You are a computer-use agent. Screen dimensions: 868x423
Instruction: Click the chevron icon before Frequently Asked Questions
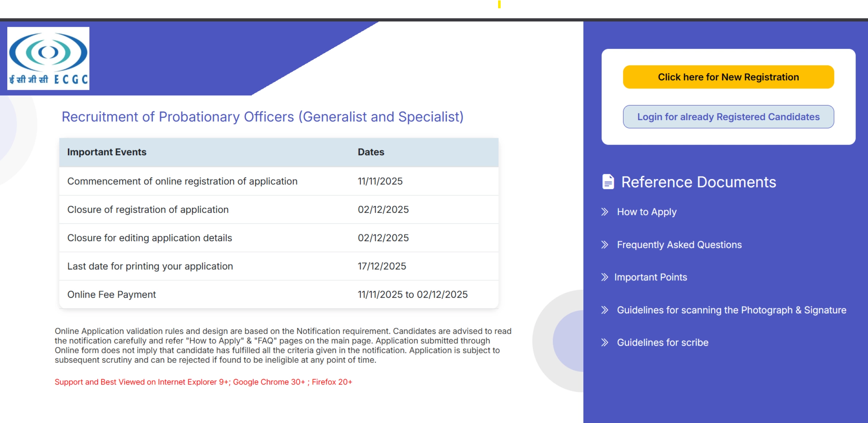(605, 244)
